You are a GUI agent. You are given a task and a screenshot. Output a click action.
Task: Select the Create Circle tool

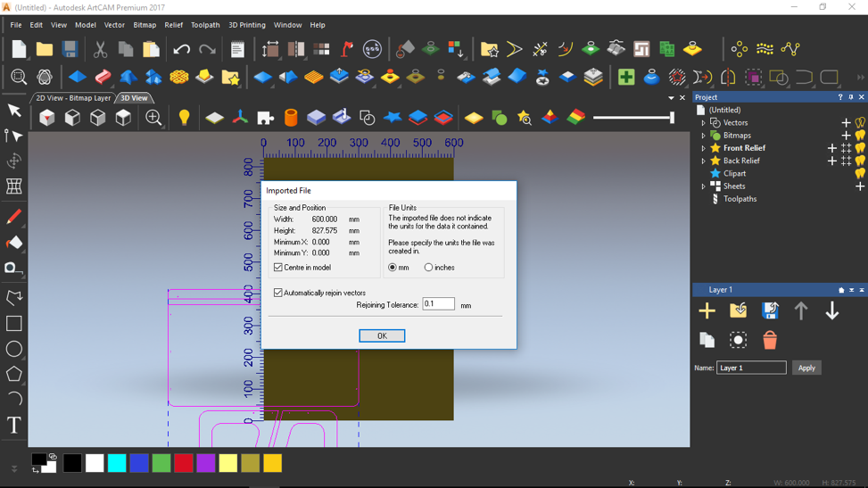pos(14,349)
